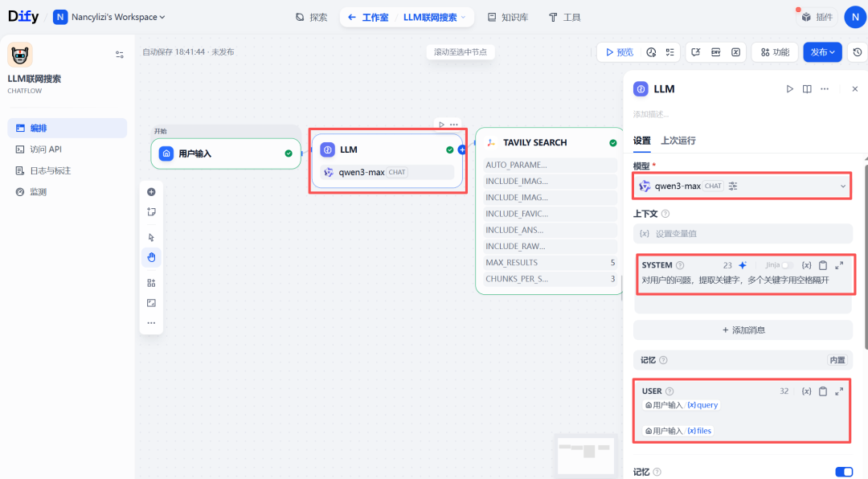Go to 工具 in top navigation
868x479 pixels.
tap(564, 17)
